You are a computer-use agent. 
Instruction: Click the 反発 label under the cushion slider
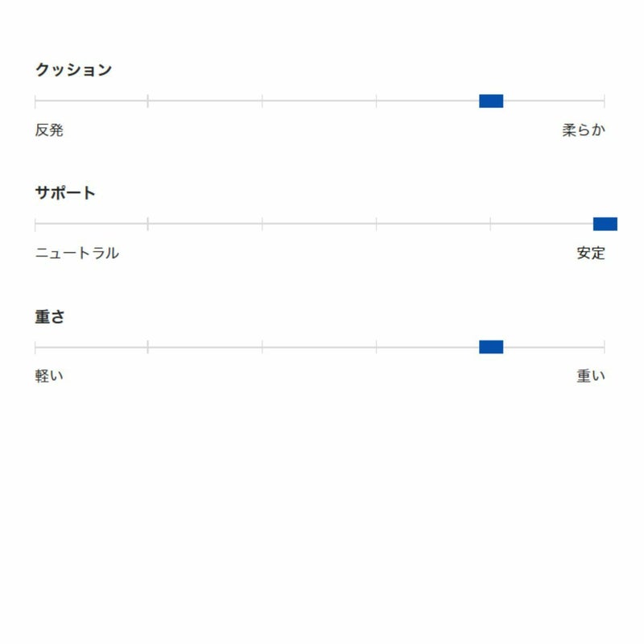coord(49,130)
